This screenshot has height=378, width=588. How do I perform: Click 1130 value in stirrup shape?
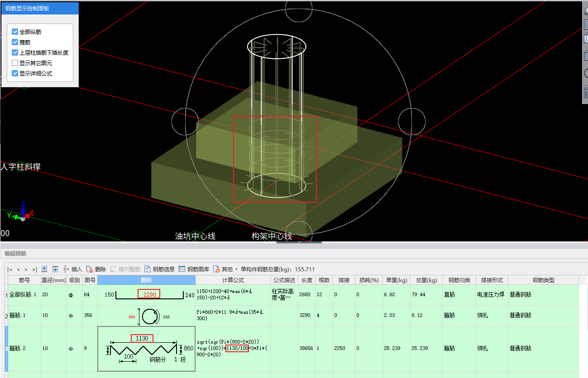pos(142,338)
